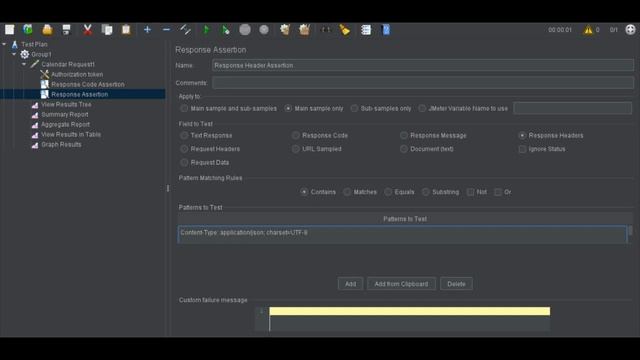The width and height of the screenshot is (640, 360).
Task: Select Response Code Assertion tree item
Action: point(87,84)
